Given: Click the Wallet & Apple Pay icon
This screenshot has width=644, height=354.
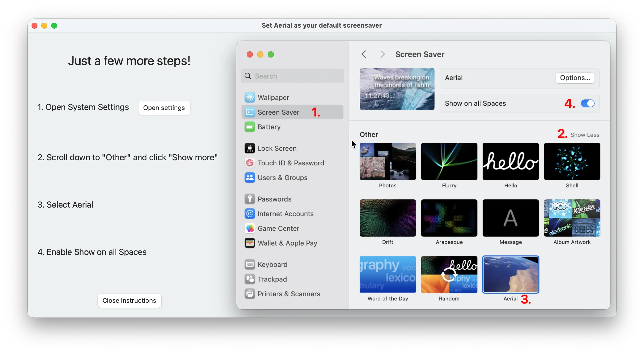Looking at the screenshot, I should (250, 243).
